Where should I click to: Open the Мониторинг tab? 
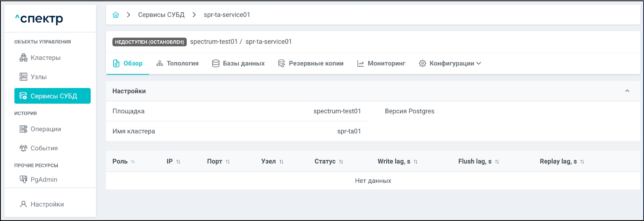(381, 63)
